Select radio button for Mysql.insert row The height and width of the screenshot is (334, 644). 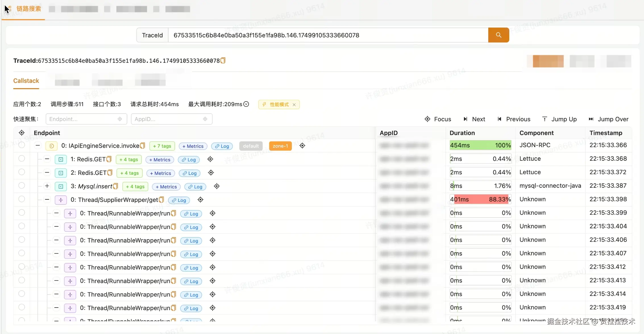point(22,186)
